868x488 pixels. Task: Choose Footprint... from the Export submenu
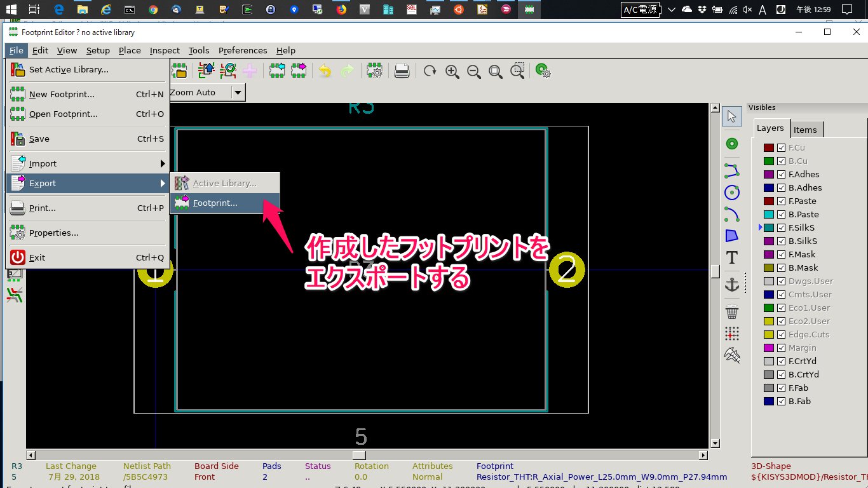pos(216,203)
